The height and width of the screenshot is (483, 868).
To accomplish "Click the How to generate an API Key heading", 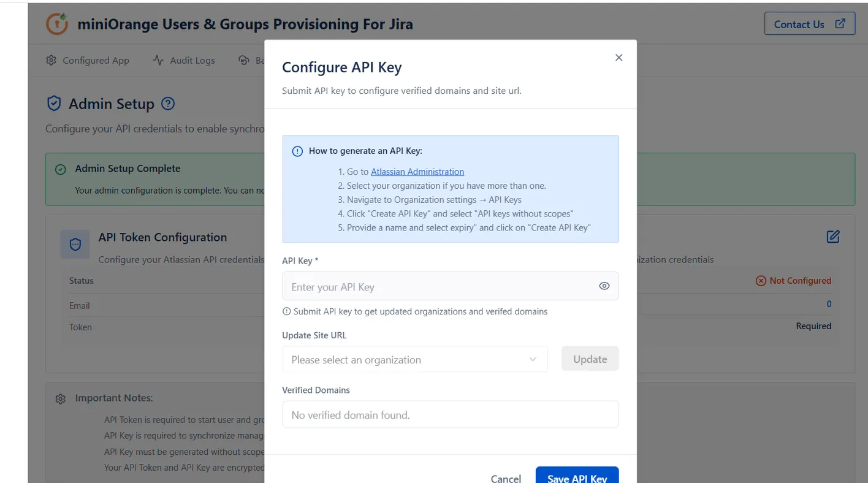I will (365, 151).
